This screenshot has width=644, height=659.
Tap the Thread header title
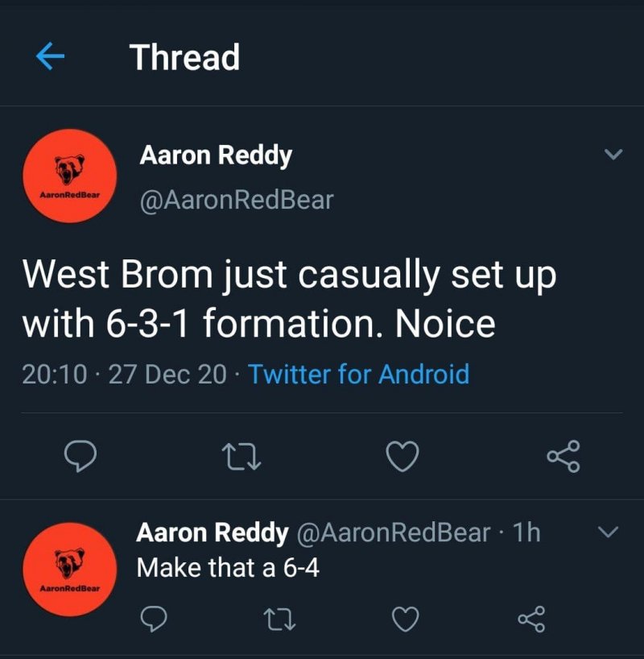coord(184,57)
